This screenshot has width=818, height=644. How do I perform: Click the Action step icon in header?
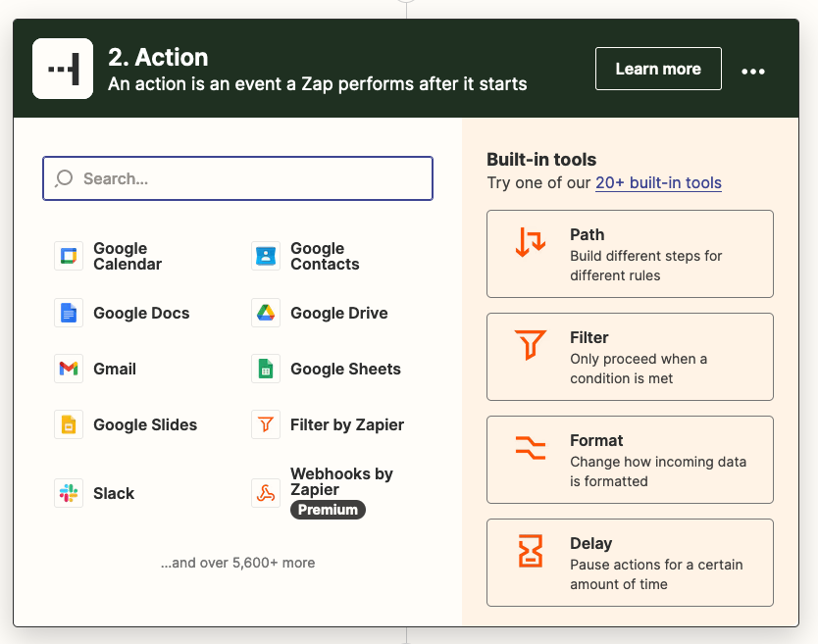coord(63,69)
